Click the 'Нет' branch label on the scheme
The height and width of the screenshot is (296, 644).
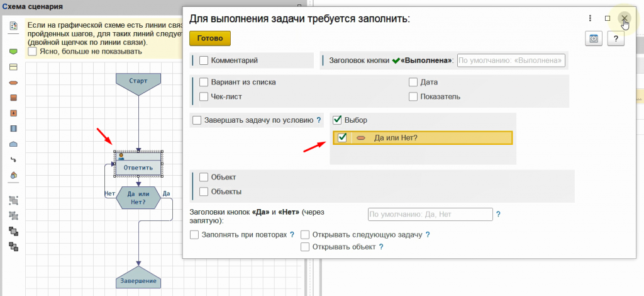click(x=109, y=193)
